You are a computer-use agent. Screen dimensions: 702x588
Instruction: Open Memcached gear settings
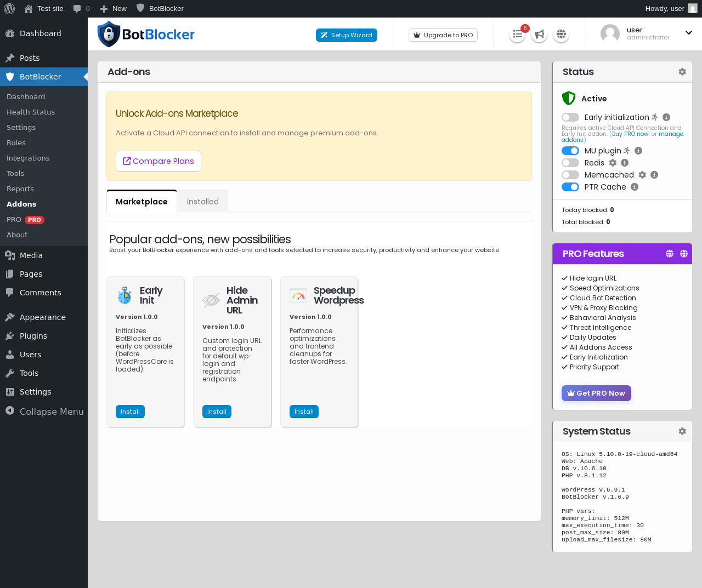[x=642, y=175]
